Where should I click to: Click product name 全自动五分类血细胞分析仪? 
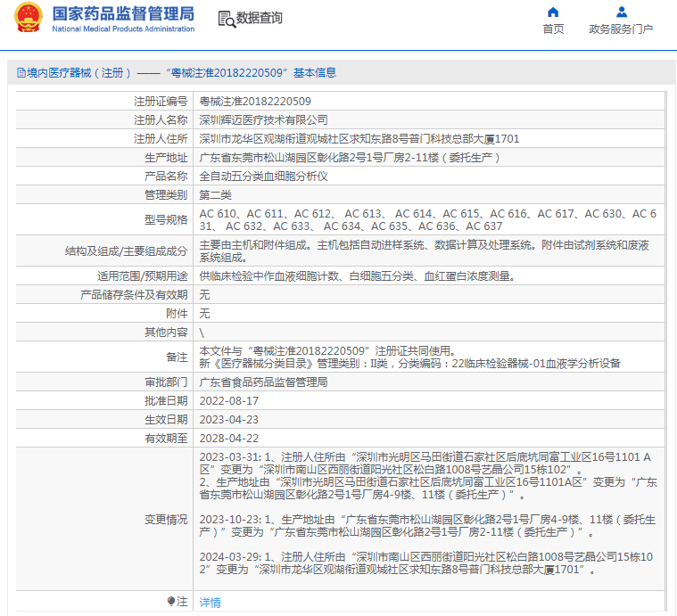tap(263, 177)
